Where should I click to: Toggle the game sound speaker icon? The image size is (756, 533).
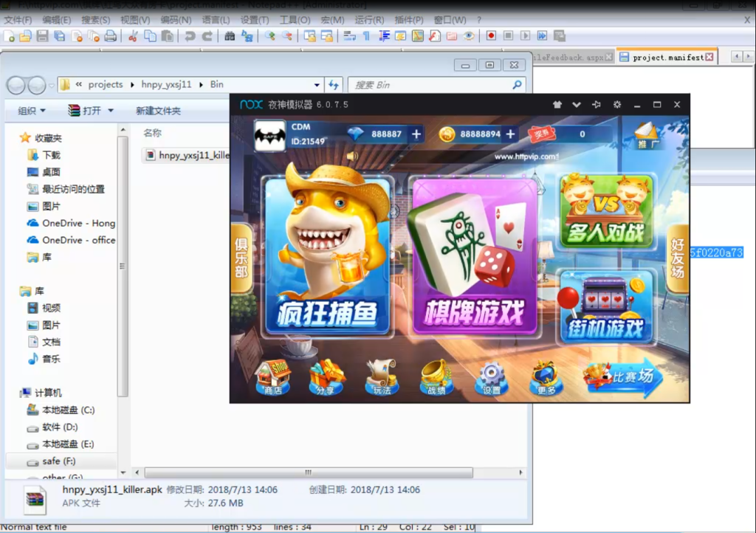coord(352,156)
